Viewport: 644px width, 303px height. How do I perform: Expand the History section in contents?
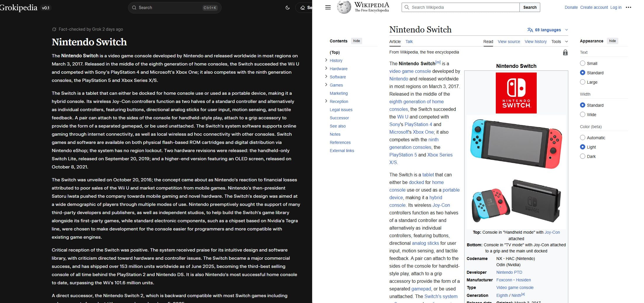tap(326, 60)
